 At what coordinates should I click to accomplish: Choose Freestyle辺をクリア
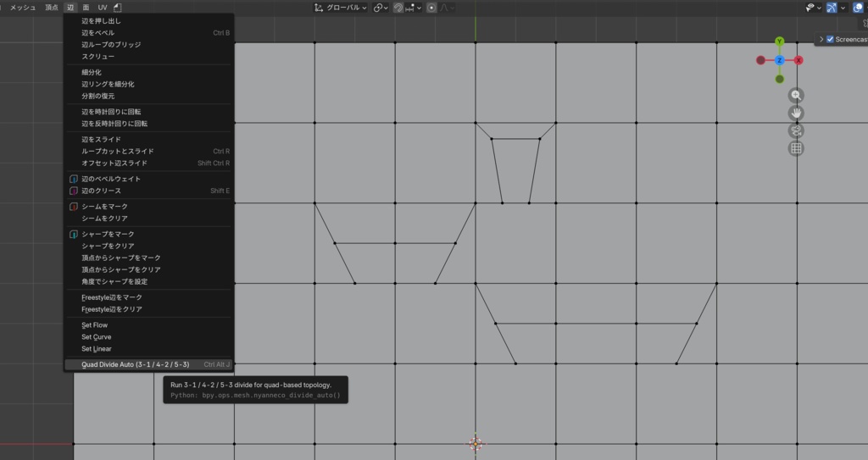pyautogui.click(x=149, y=309)
